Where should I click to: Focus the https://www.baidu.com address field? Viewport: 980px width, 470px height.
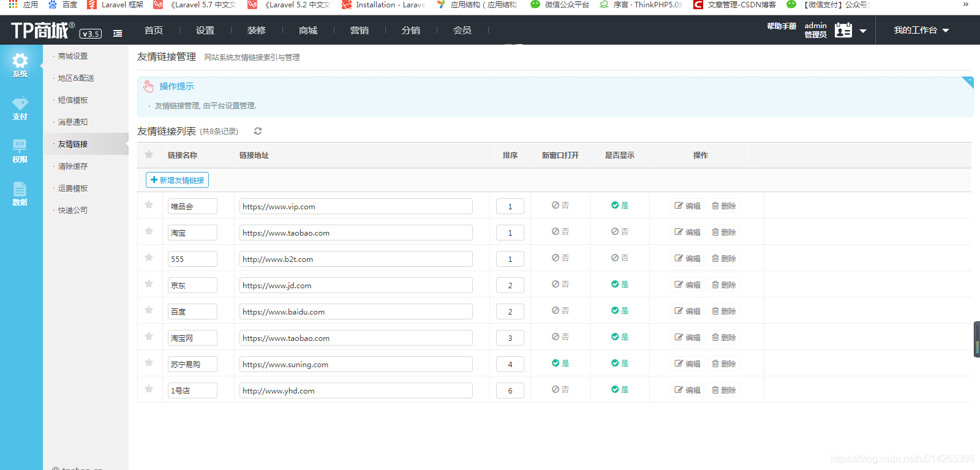(356, 311)
